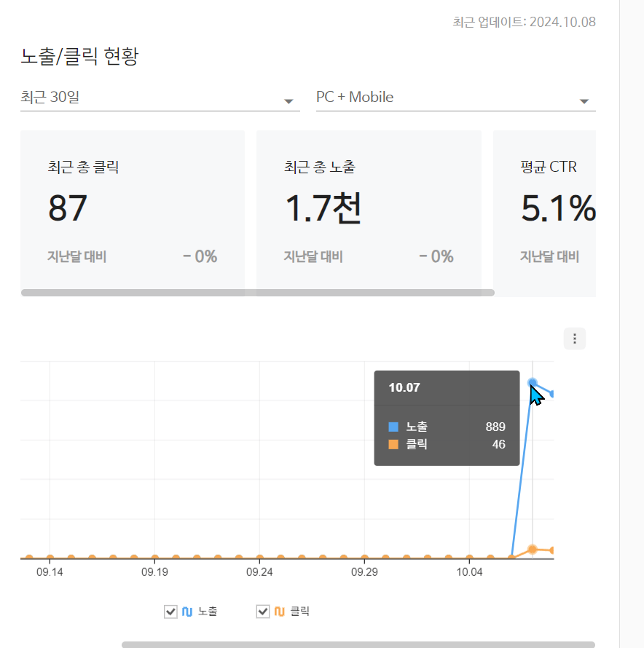Click the blue swatch in tooltip
This screenshot has height=648, width=644.
click(393, 427)
